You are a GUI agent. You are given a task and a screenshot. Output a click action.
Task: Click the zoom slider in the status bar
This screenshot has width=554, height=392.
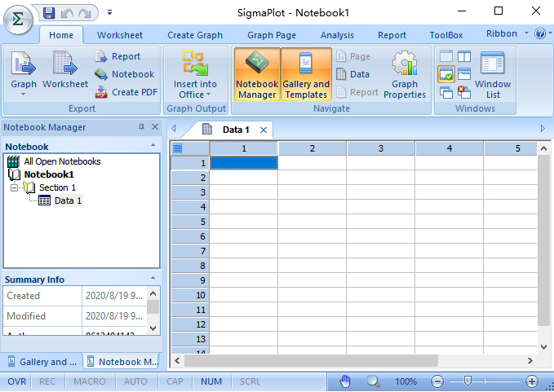(x=468, y=381)
